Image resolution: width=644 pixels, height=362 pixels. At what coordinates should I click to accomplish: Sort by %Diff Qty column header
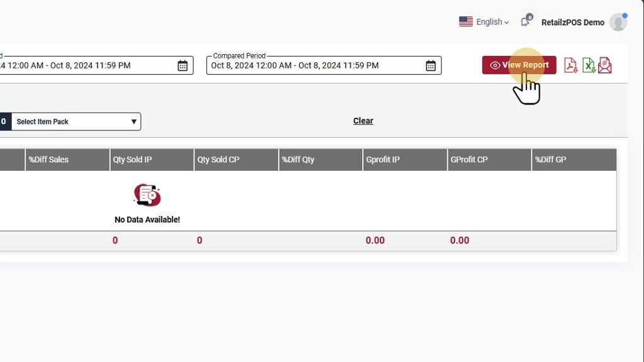click(320, 160)
